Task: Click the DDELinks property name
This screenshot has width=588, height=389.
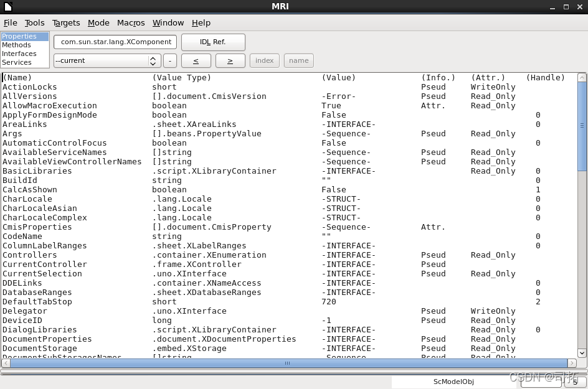Action: tap(22, 283)
